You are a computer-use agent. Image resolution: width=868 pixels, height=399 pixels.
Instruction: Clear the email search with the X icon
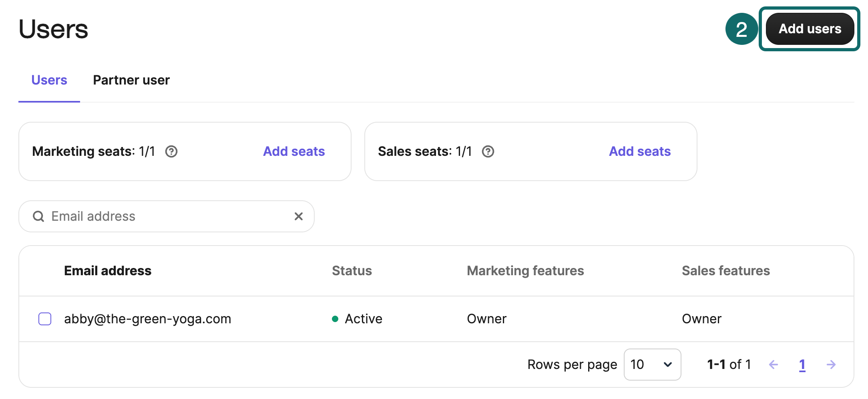pyautogui.click(x=298, y=216)
